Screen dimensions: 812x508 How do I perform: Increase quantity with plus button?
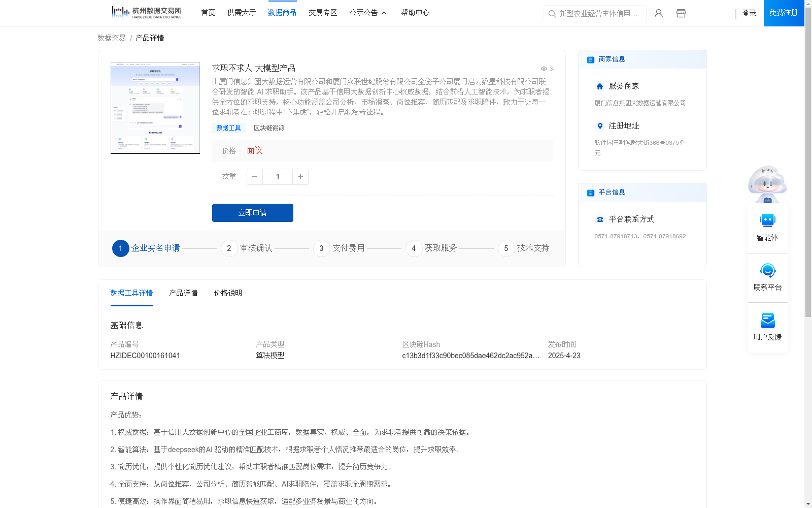click(x=300, y=177)
